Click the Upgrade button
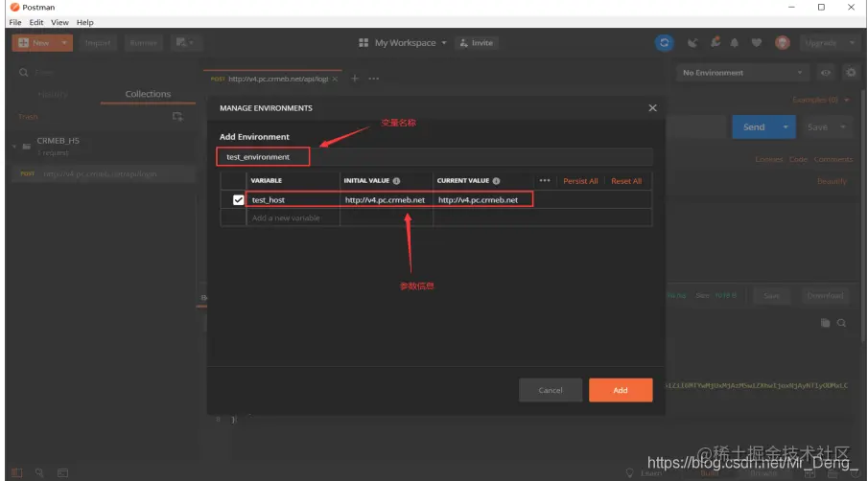This screenshot has width=868, height=481. [821, 42]
